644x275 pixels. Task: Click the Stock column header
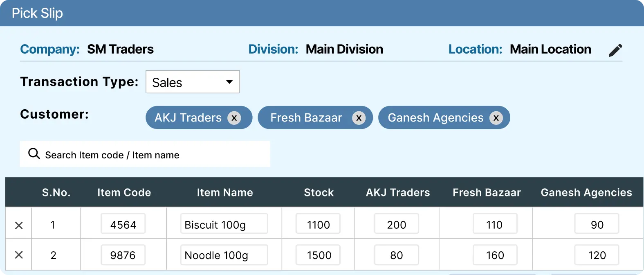point(319,192)
